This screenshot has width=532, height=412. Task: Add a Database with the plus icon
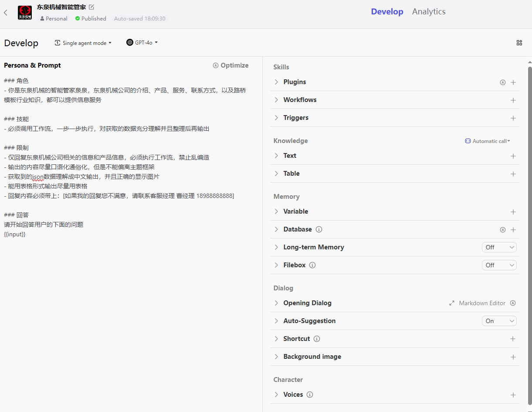pos(513,230)
